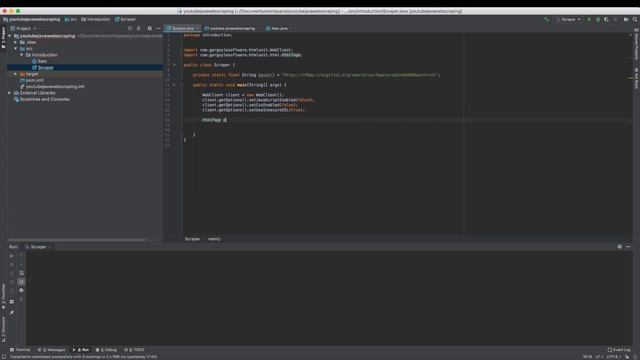Viewport: 640px width, 360px height.
Task: Select pom.xml in project tree
Action: [x=32, y=80]
